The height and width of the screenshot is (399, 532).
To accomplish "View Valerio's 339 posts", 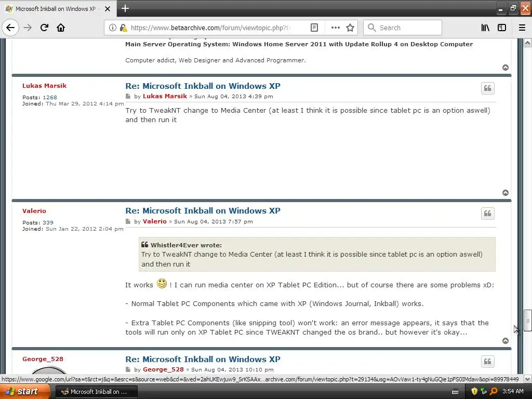I will click(x=48, y=222).
